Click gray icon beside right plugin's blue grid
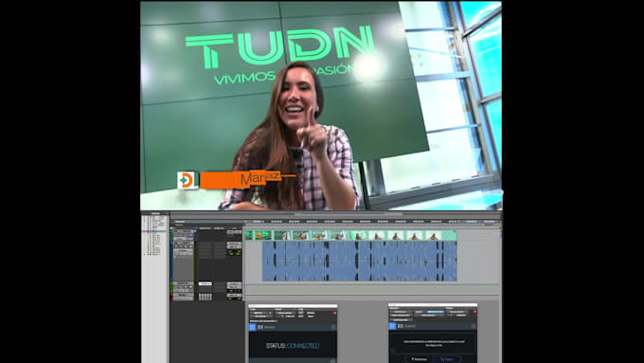644x363 pixels. coord(400,326)
